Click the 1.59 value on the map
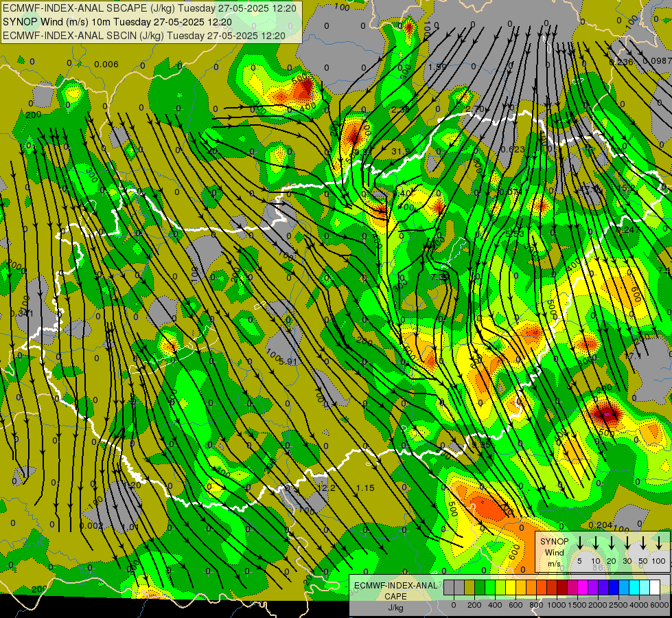This screenshot has height=618, width=672. 437,67
